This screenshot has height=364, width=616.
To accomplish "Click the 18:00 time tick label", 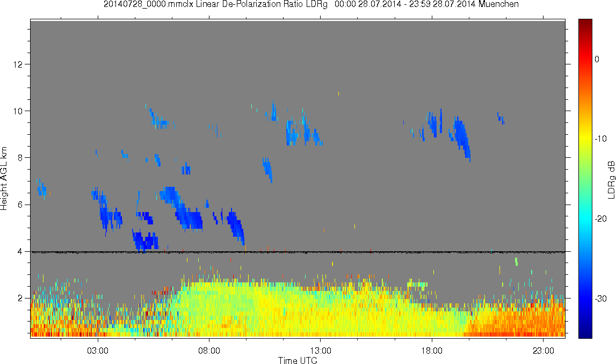I will [432, 351].
